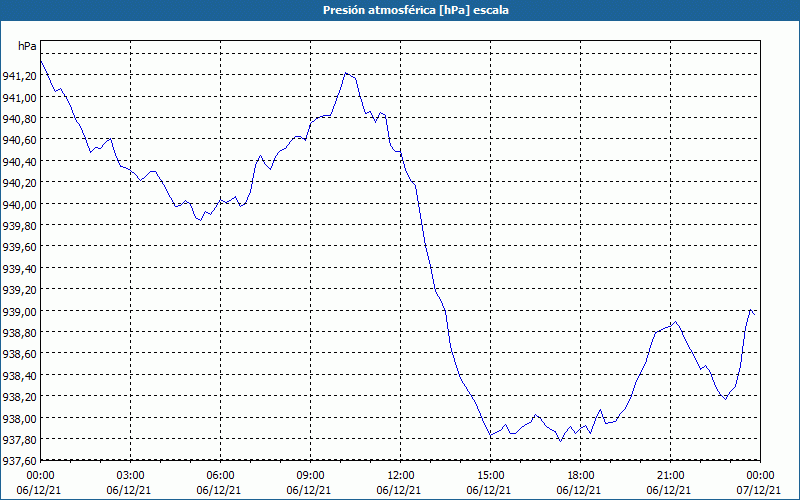Select the 939,40 axis value
Screen dimensions: 800x500
click(19, 268)
